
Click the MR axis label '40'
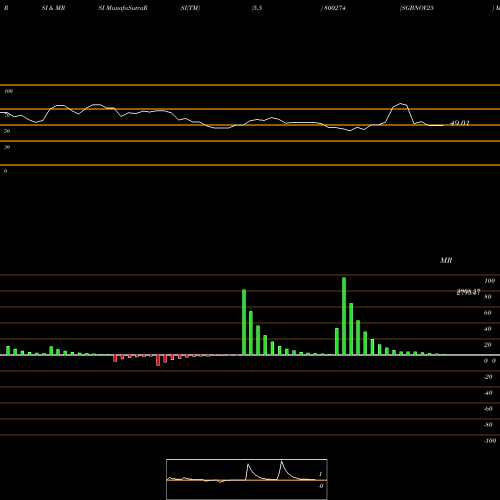click(x=488, y=329)
